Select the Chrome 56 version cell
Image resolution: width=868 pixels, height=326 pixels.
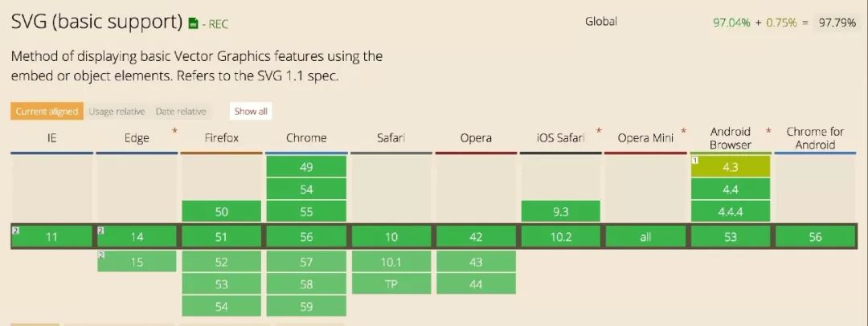(x=306, y=237)
